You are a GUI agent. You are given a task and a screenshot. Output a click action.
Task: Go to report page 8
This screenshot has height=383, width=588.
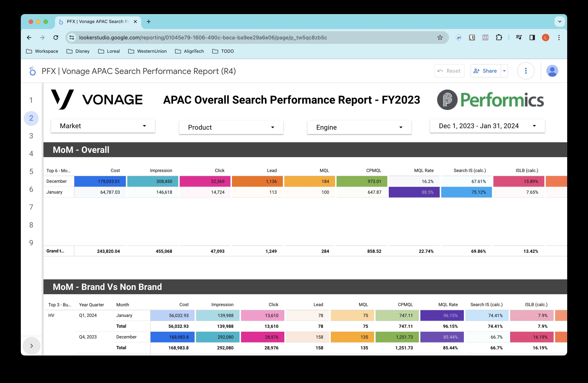click(31, 225)
